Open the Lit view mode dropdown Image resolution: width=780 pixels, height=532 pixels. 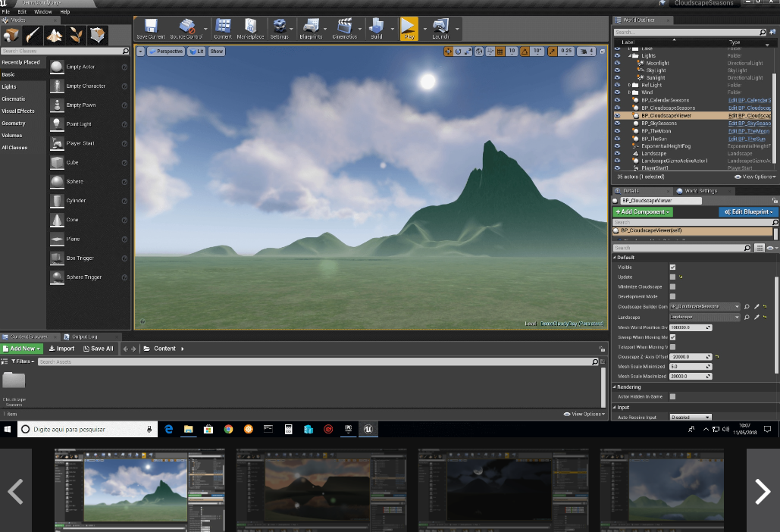[x=197, y=52]
